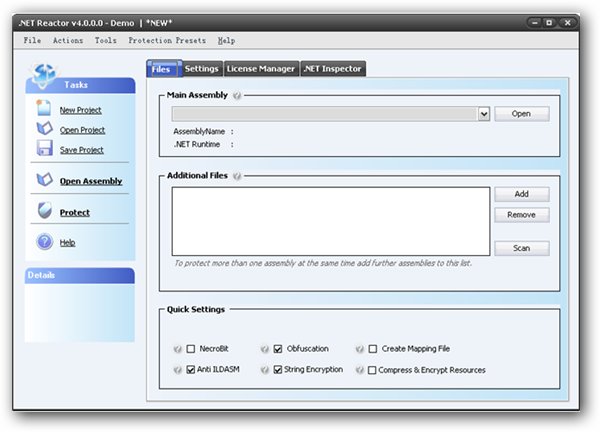Click the Details panel header
Screen dimensions: 600x432
coord(80,276)
